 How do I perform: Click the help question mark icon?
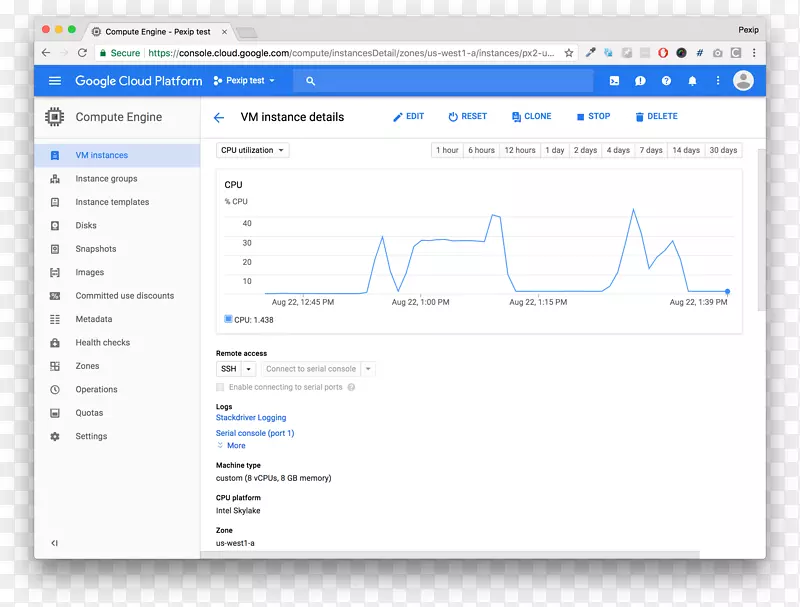(x=666, y=81)
